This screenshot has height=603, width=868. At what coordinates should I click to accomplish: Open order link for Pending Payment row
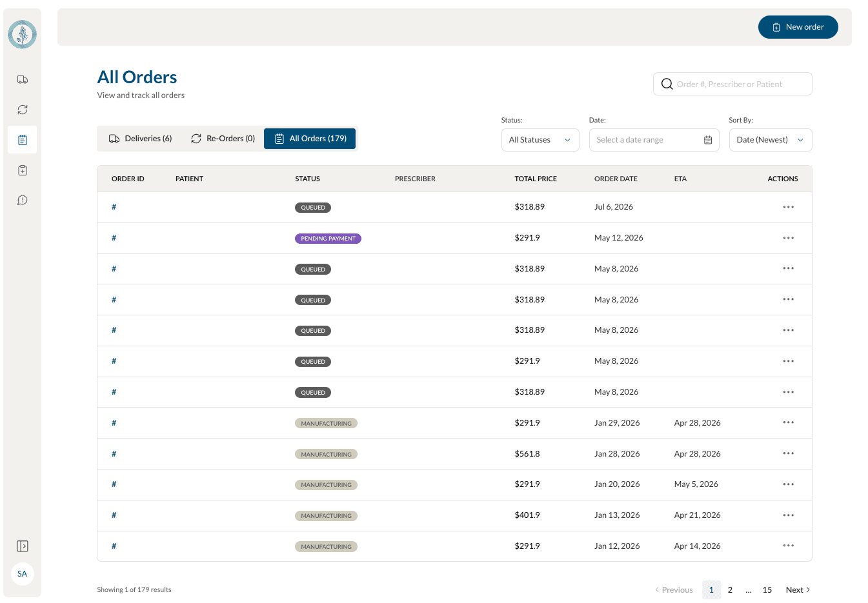coord(114,238)
